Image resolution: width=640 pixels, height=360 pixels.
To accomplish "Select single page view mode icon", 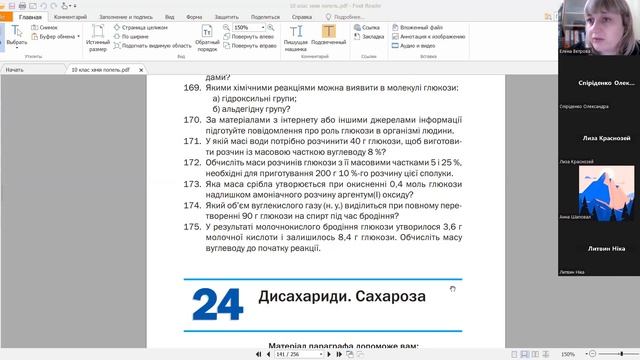I will coord(514,354).
